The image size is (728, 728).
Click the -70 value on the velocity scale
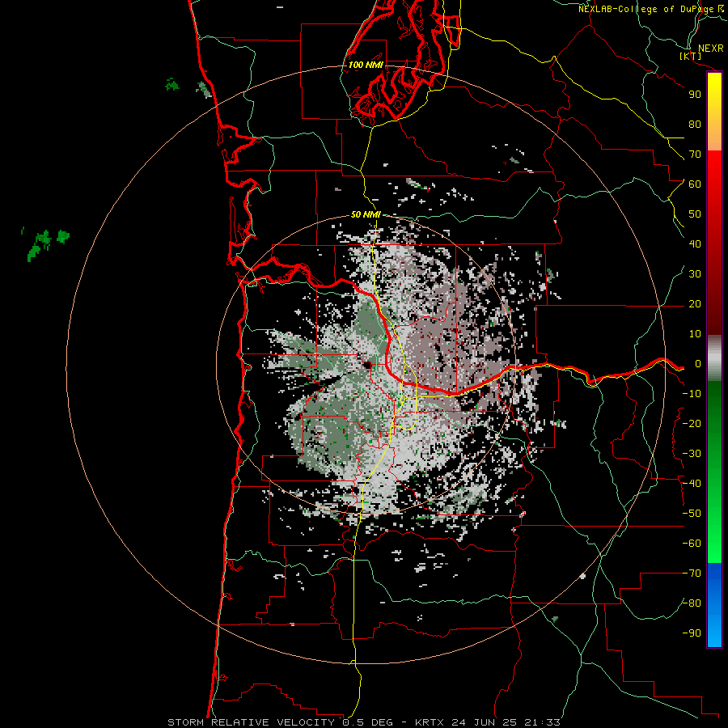(x=692, y=574)
